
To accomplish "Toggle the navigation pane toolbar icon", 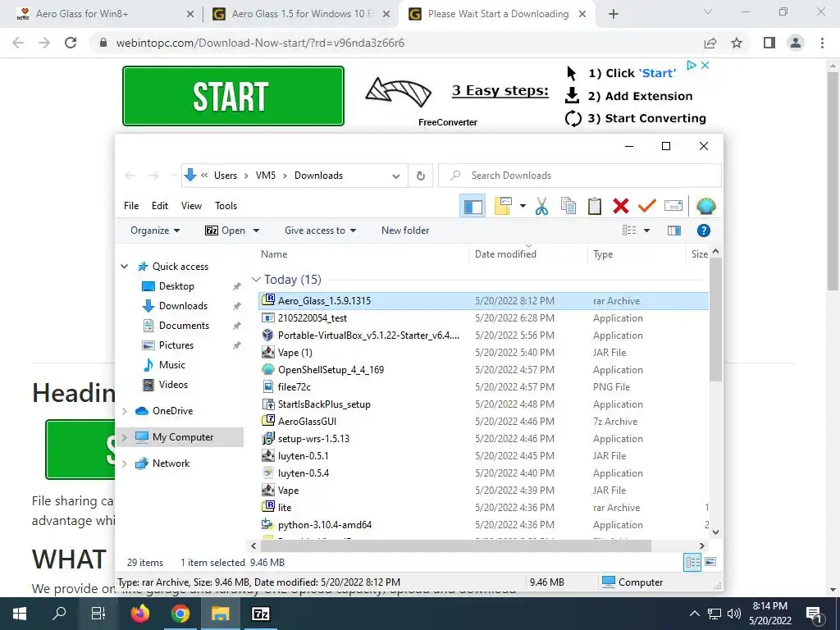I will point(473,206).
